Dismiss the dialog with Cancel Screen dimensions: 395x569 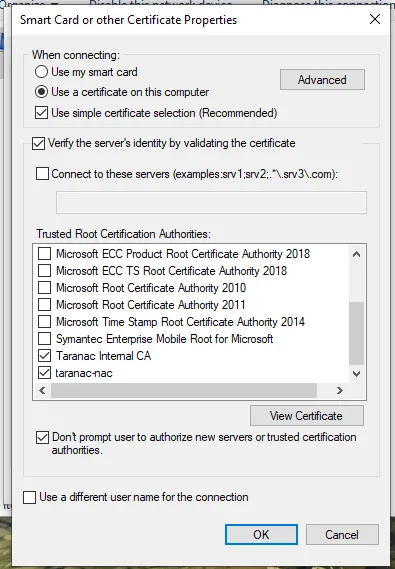pyautogui.click(x=342, y=535)
